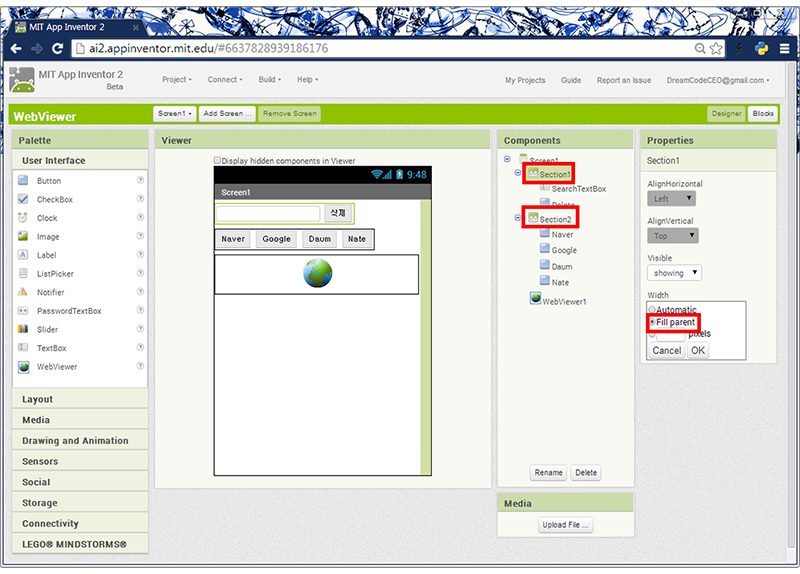Screen dimensions: 800x574
Task: Open the Connect menu
Action: 225,80
